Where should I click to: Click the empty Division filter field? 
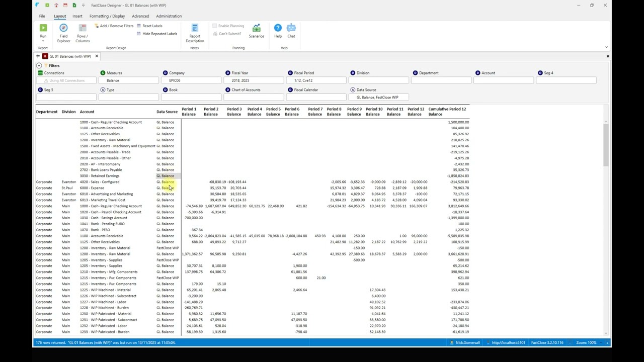click(x=378, y=80)
